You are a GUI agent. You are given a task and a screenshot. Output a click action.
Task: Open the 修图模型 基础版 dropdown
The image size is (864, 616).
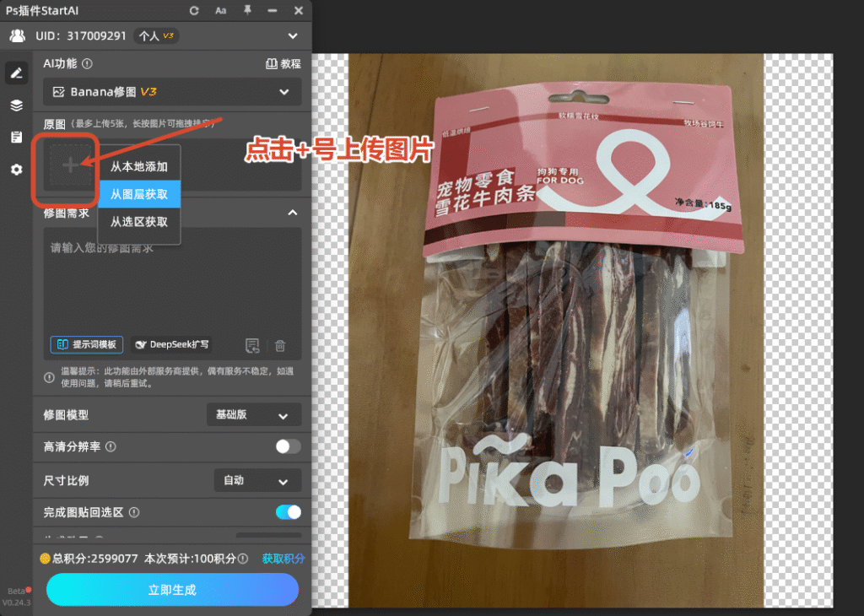[x=253, y=414]
